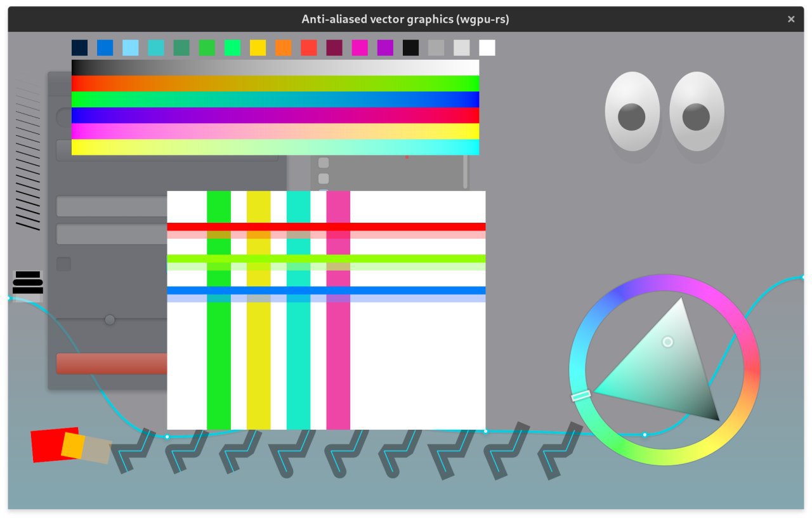
Task: Pick the dark navy swatch in the palette row
Action: coord(79,48)
